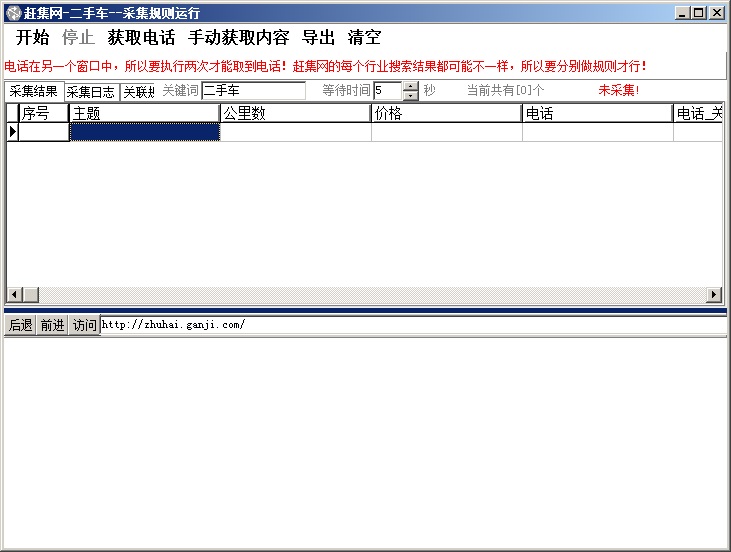
Task: Switch to the 采集结果 tab
Action: click(33, 92)
